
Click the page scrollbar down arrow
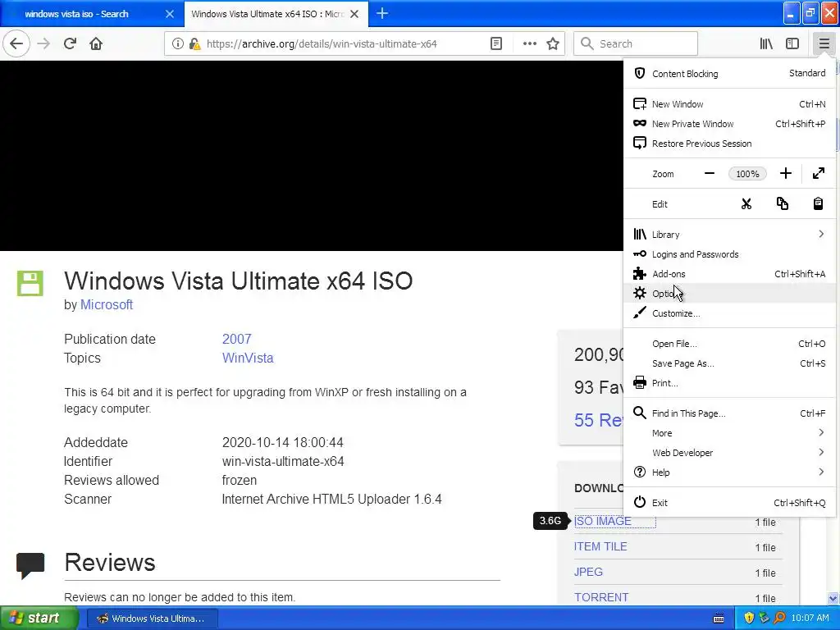(x=833, y=598)
